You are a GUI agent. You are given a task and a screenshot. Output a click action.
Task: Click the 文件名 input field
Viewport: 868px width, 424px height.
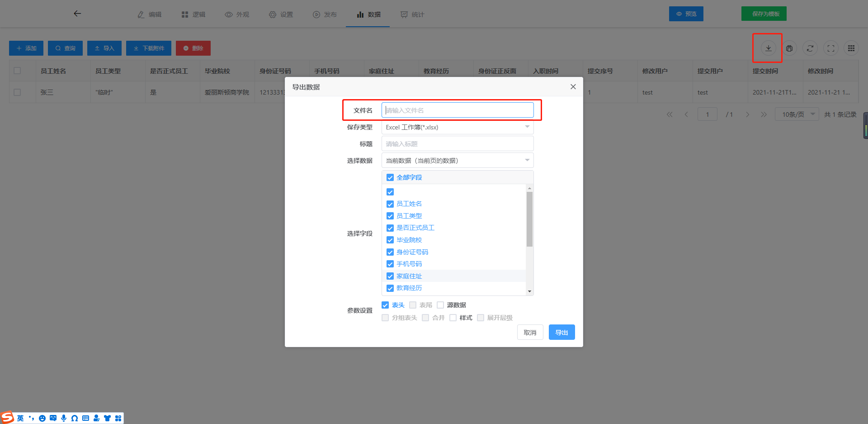(457, 110)
